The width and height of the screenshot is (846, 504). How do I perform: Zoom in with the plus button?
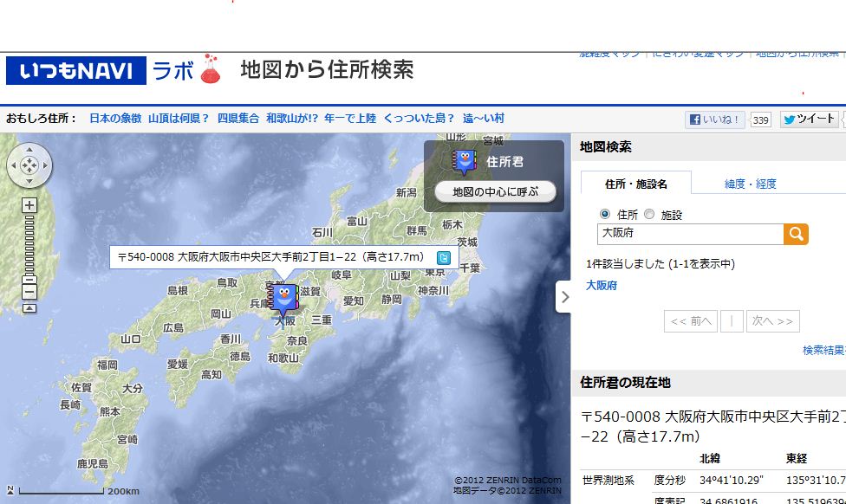[x=29, y=205]
